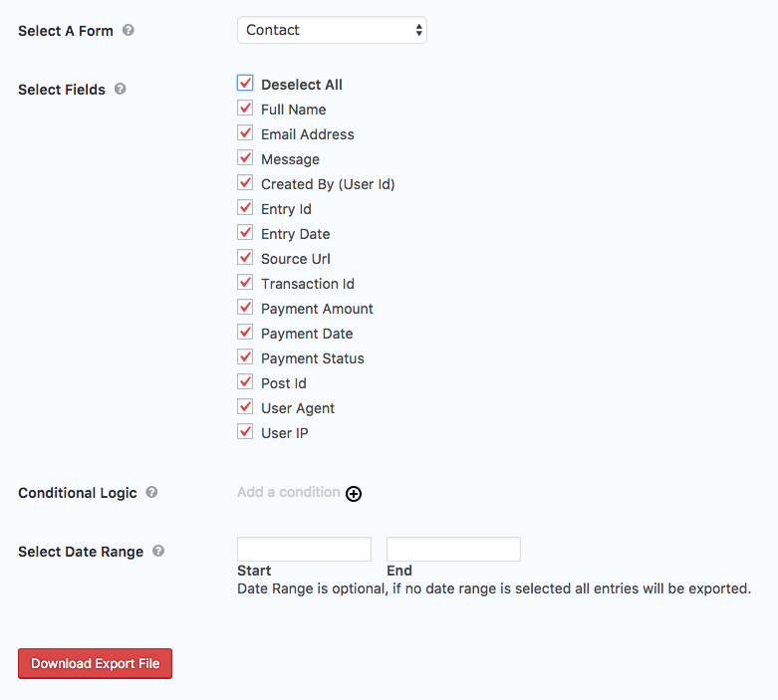Uncheck the User IP checkbox

pos(245,432)
